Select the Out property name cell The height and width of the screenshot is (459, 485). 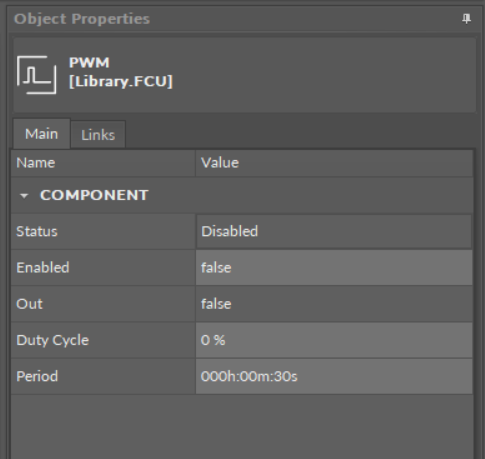click(x=103, y=304)
